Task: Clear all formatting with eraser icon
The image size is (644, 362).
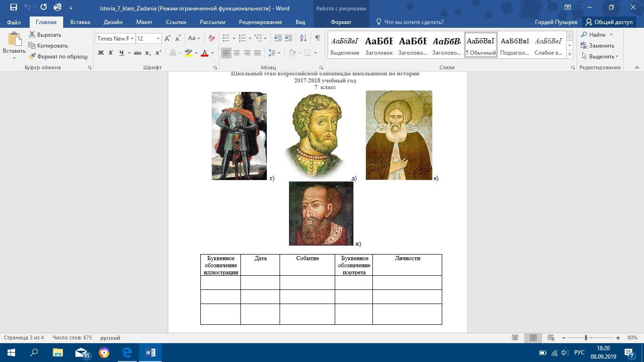Action: [x=212, y=39]
